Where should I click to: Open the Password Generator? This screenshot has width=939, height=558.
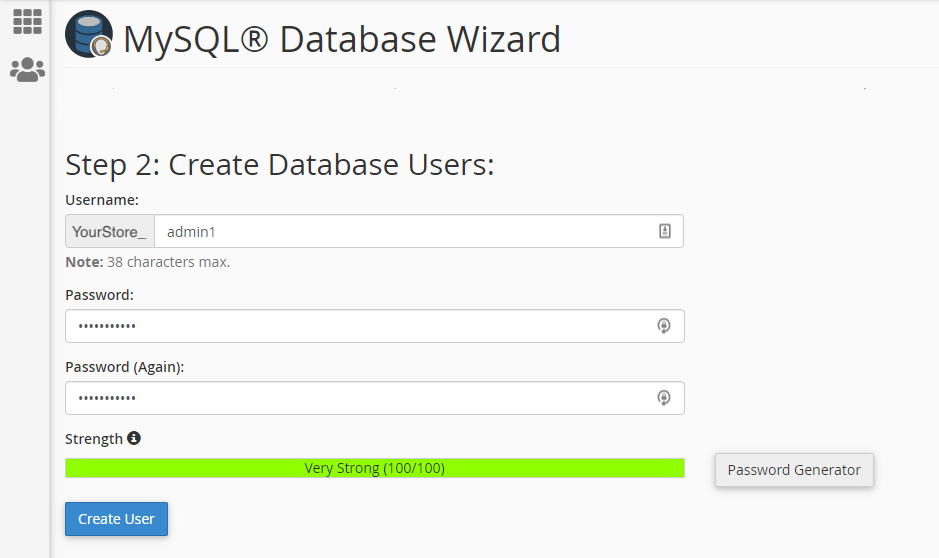pos(794,470)
